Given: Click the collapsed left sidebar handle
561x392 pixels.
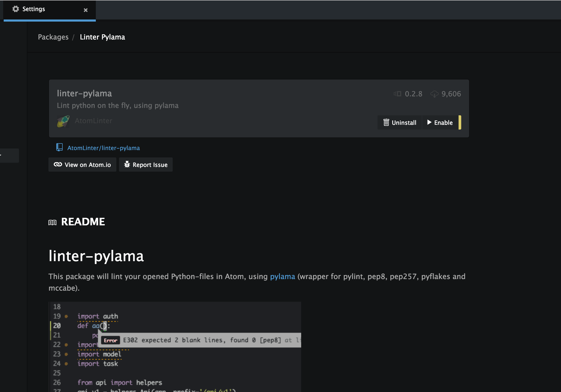Looking at the screenshot, I should tap(9, 156).
